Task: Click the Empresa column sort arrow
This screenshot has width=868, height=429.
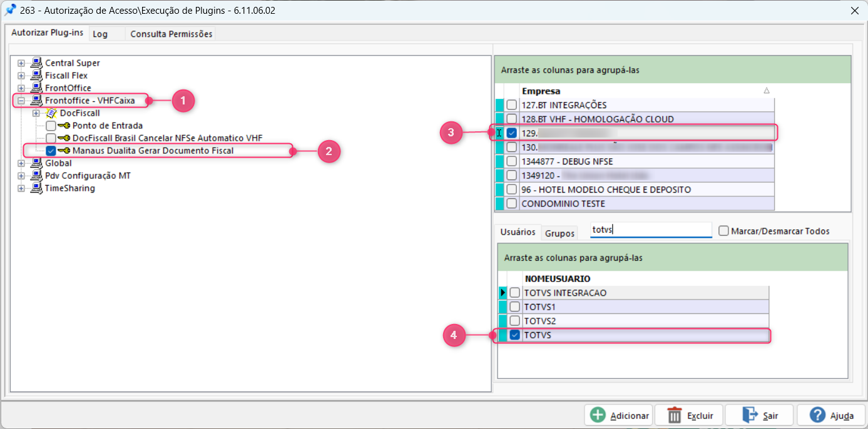Action: point(767,91)
